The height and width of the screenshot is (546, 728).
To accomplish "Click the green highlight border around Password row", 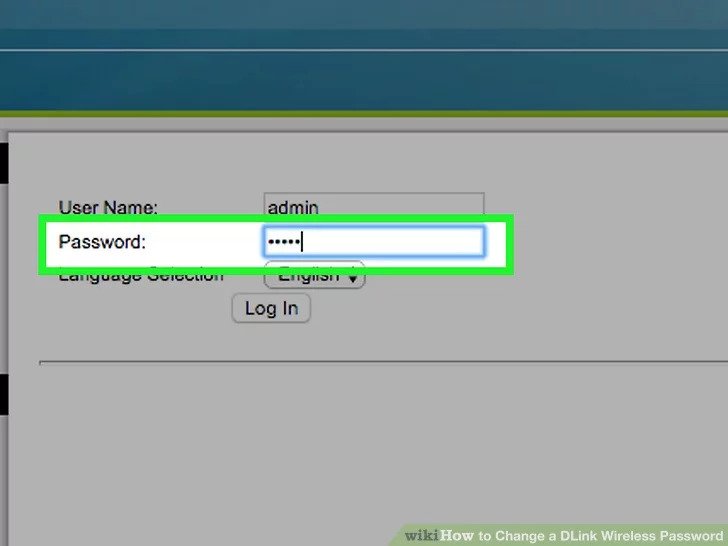I will pos(276,219).
